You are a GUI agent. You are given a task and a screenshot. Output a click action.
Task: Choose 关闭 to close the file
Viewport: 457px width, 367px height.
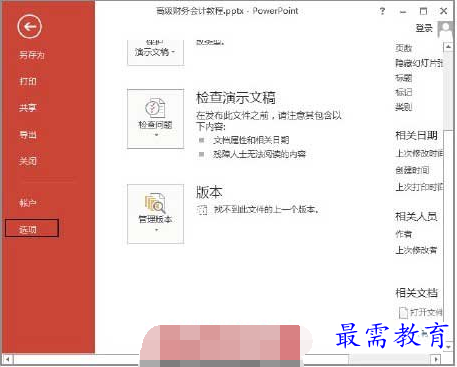[28, 161]
